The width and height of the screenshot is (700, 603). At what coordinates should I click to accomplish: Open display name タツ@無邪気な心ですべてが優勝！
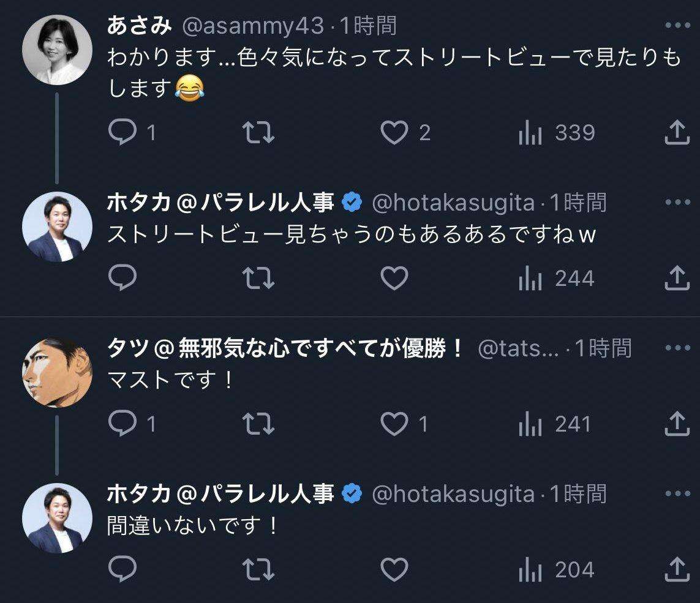[x=285, y=348]
